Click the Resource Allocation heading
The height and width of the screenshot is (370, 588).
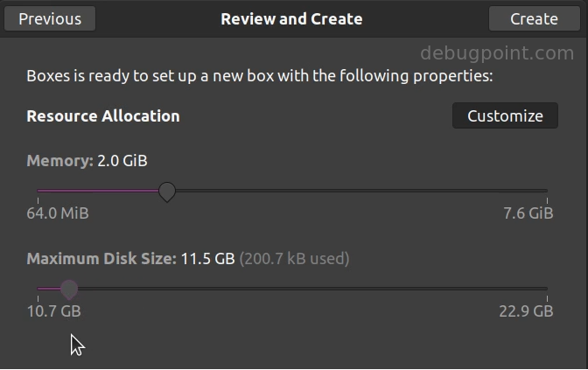[103, 116]
